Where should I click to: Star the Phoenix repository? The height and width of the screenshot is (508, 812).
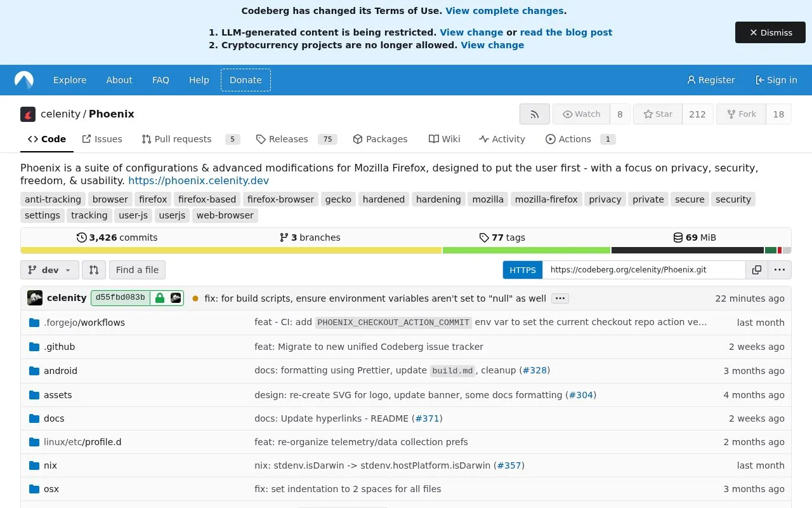[x=658, y=114]
